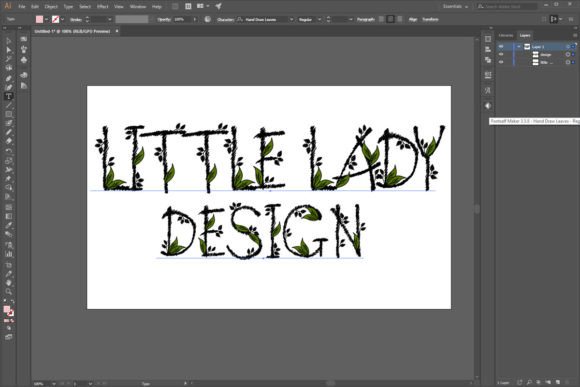Click the Opacity link in control bar
This screenshot has height=387, width=580.
pos(164,19)
